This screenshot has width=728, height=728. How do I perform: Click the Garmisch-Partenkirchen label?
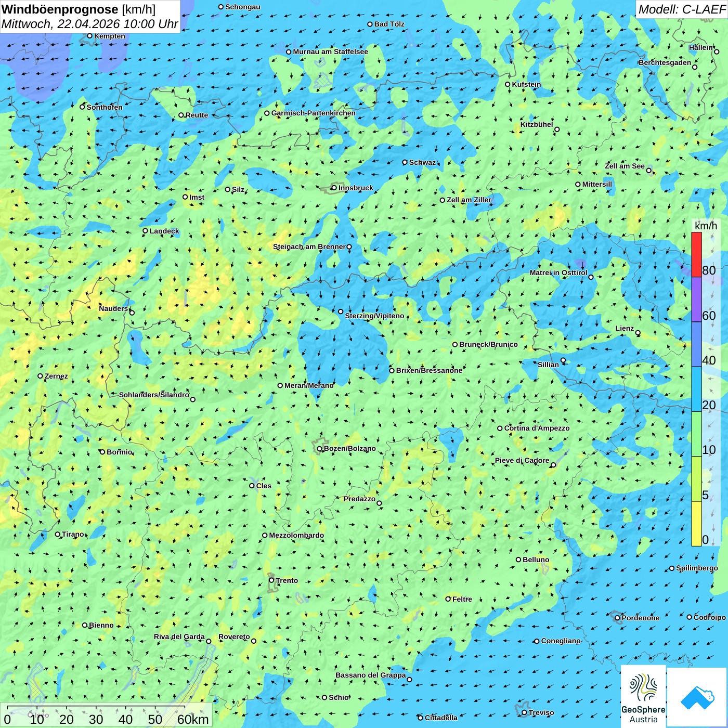point(314,113)
